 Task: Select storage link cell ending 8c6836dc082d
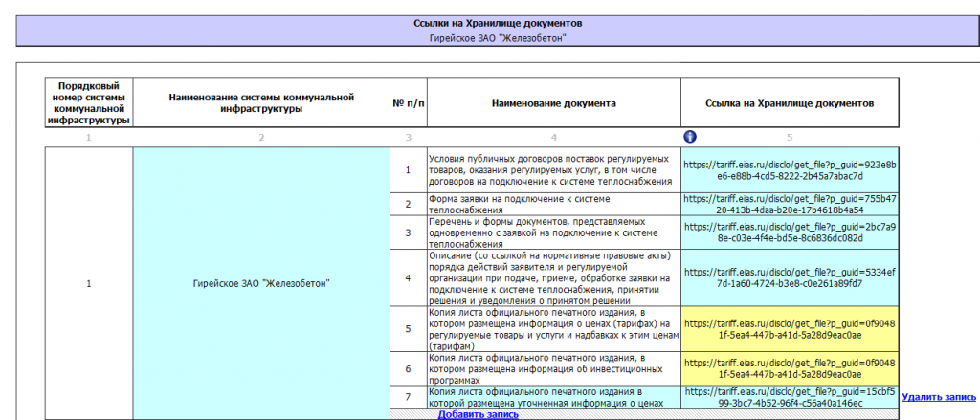coord(790,232)
